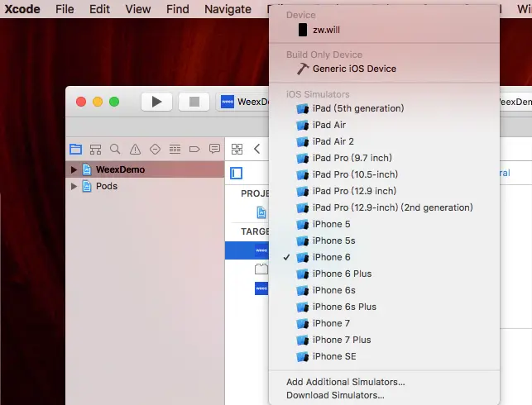Select the iPad Air 2 simulator
Image resolution: width=532 pixels, height=405 pixels.
click(x=384, y=141)
